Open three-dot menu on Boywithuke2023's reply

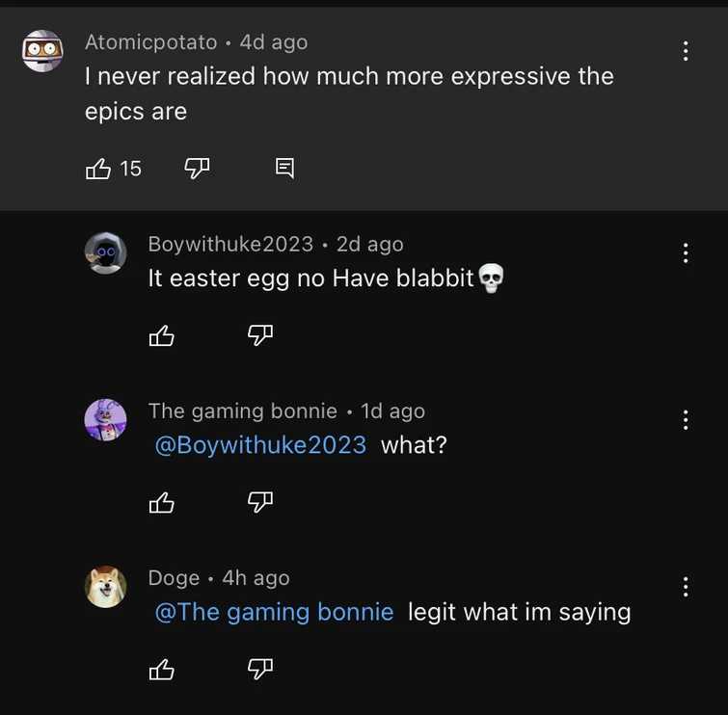coord(686,253)
